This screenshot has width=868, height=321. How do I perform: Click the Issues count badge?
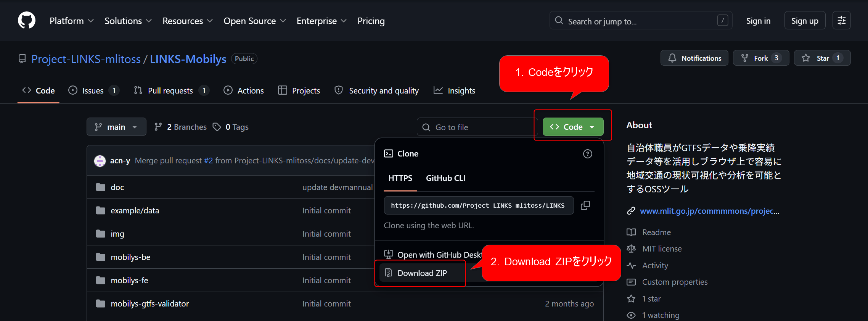tap(114, 90)
